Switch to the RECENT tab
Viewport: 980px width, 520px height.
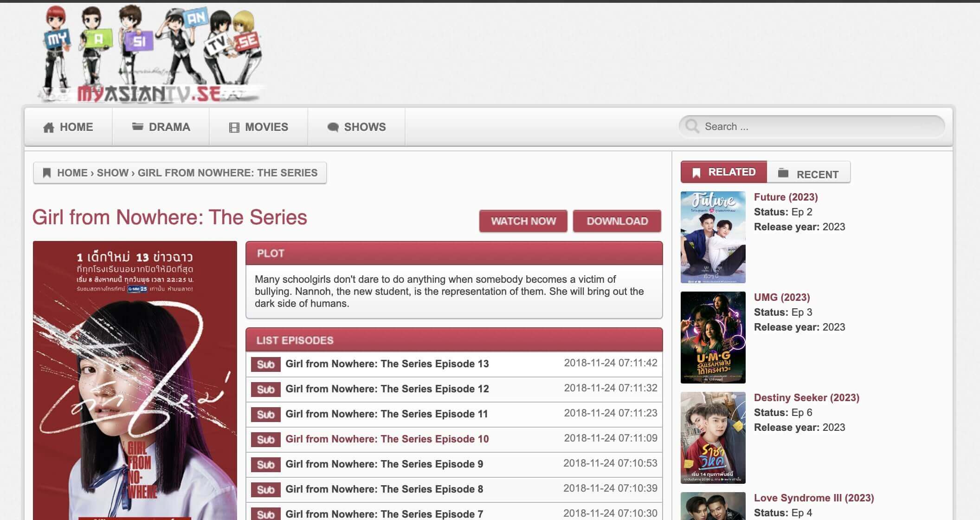(x=809, y=174)
